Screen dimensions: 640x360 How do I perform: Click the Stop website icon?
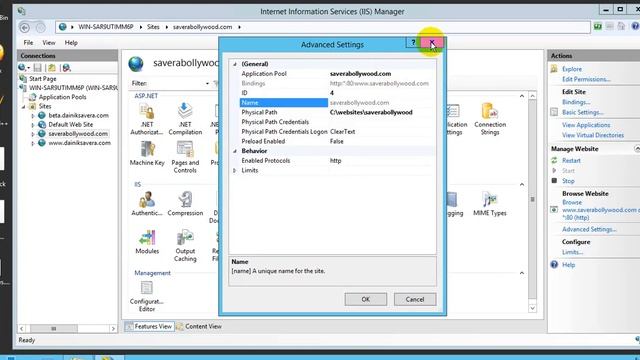pyautogui.click(x=554, y=180)
